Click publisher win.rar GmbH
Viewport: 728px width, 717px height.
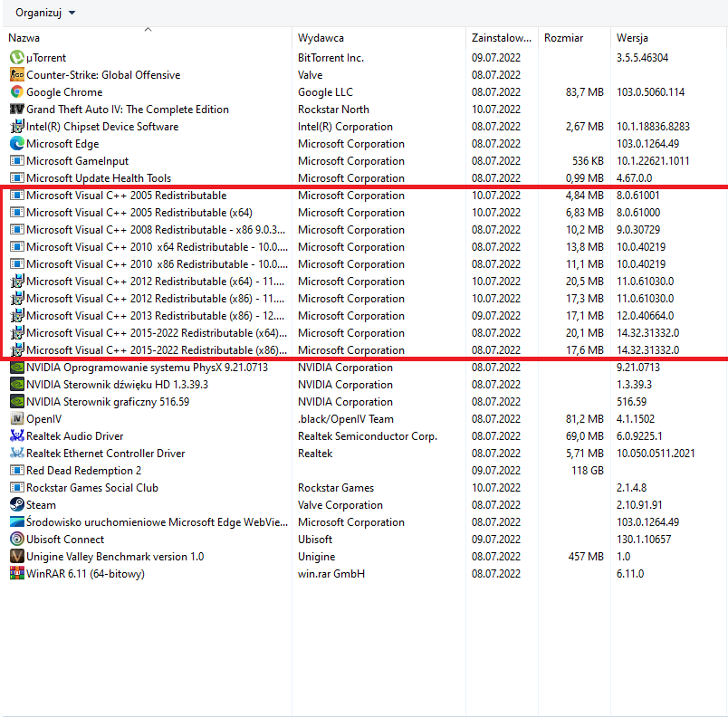(x=331, y=574)
